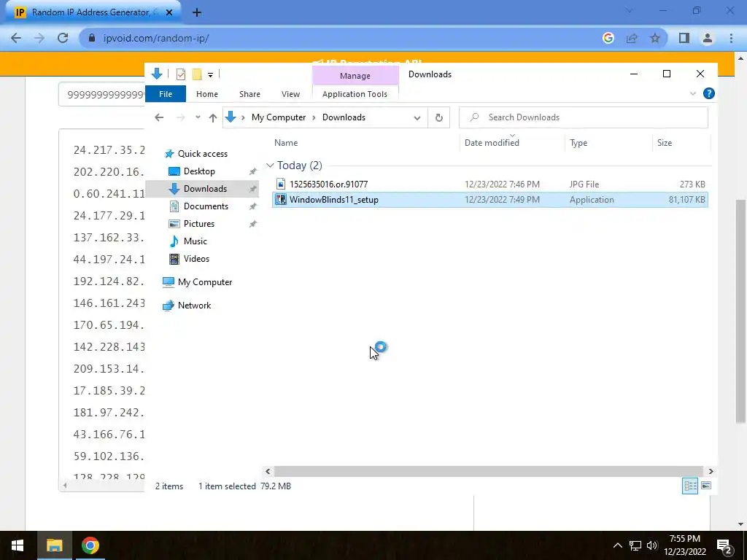Open Documents in navigation pane

[206, 206]
